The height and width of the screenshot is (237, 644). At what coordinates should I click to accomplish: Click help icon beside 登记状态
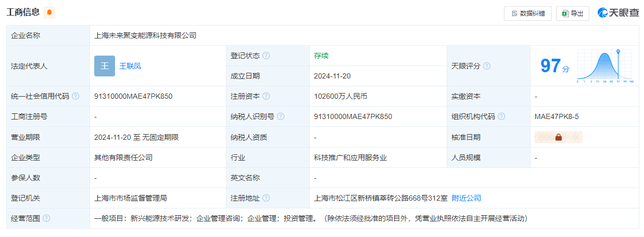(266, 56)
